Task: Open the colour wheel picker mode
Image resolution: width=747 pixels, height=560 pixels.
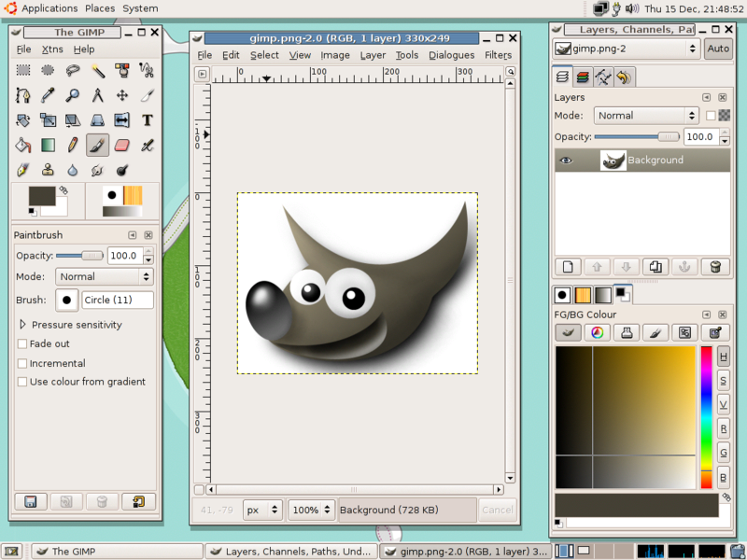Action: (x=598, y=332)
